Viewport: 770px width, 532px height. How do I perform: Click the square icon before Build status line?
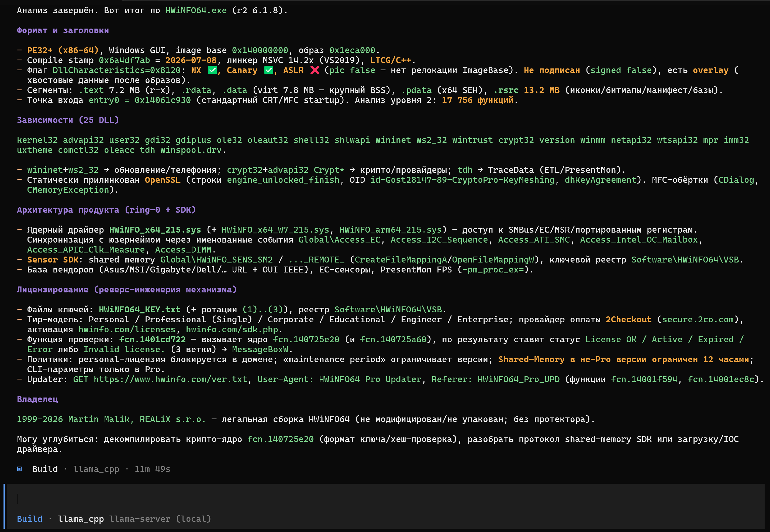[x=20, y=469]
